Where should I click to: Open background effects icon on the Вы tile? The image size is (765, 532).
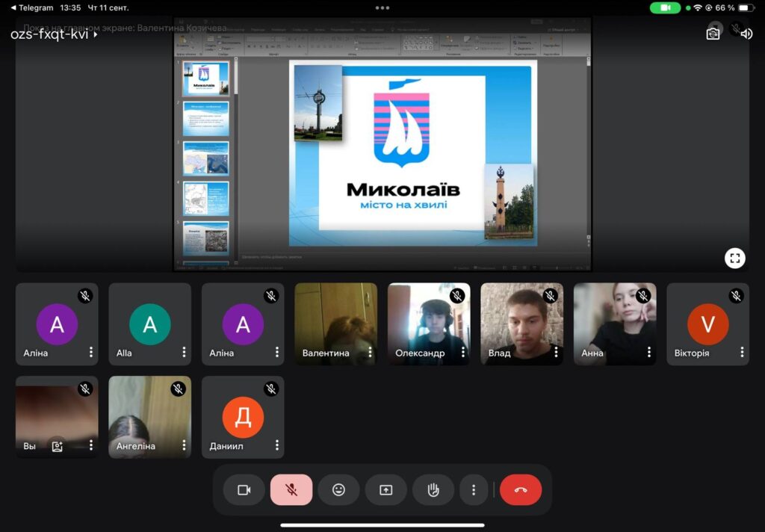(57, 446)
